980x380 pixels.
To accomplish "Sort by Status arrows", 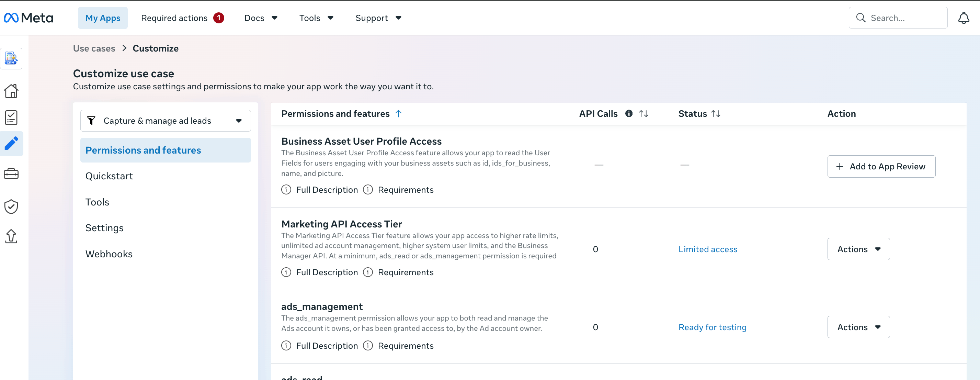I will coord(716,113).
